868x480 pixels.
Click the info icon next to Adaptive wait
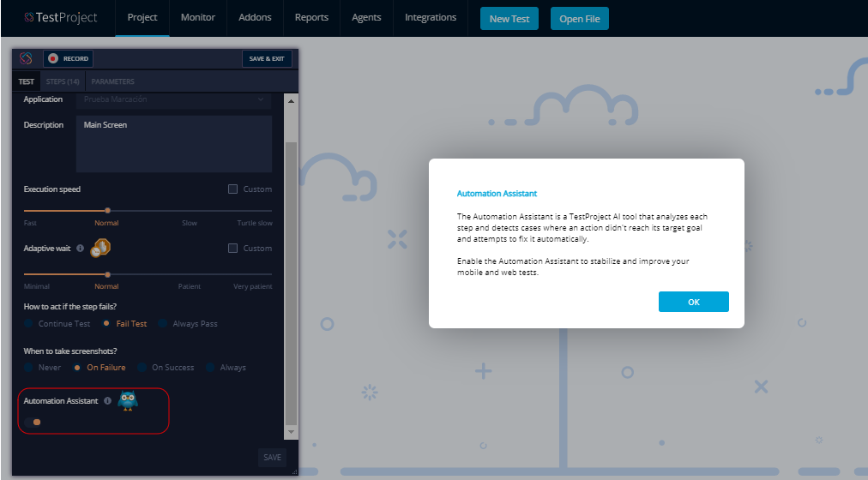[81, 249]
